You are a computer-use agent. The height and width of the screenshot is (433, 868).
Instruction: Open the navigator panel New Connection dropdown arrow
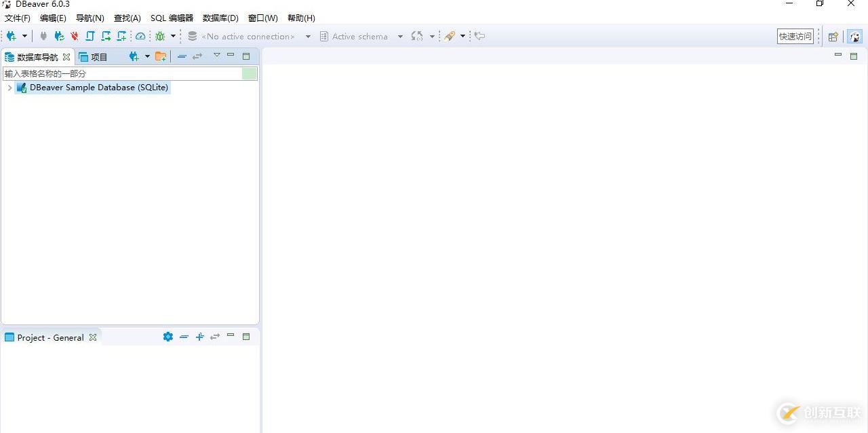(147, 56)
